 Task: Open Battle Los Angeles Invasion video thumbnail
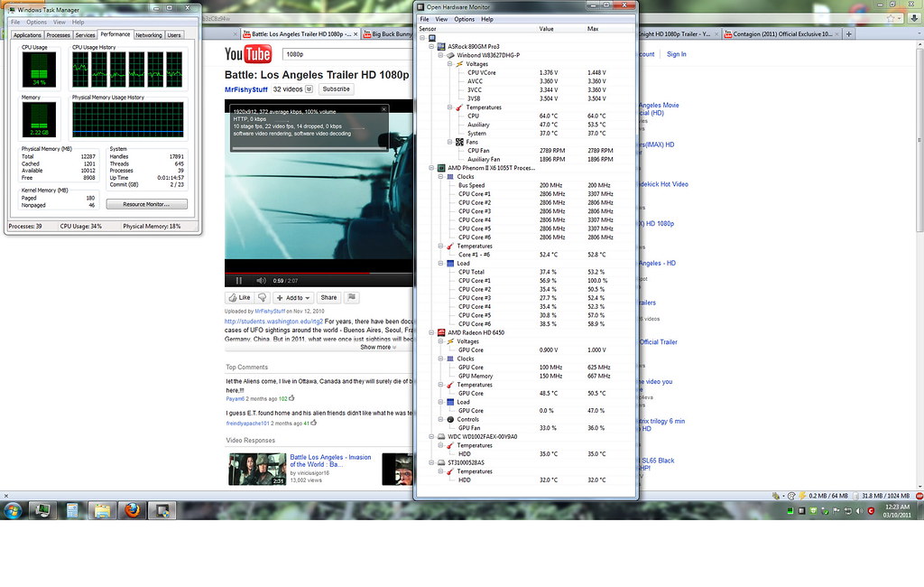(x=257, y=469)
